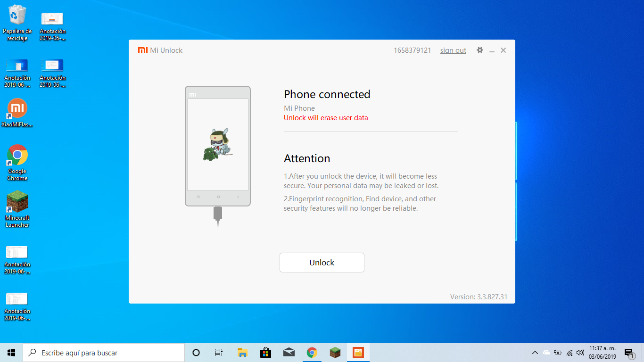Image resolution: width=644 pixels, height=362 pixels.
Task: Open the Wi-Fi network tray icon
Action: point(570,353)
